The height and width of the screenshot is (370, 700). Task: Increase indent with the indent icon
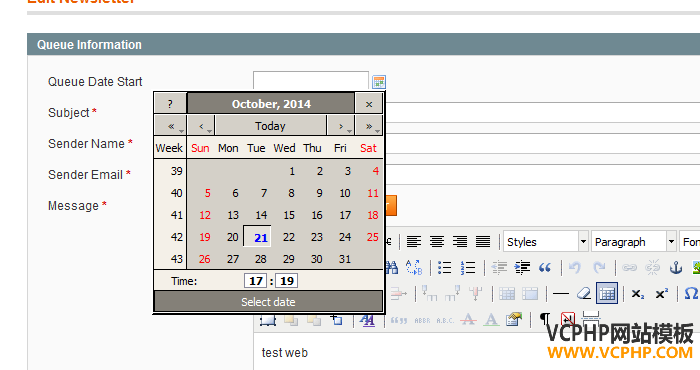point(522,268)
